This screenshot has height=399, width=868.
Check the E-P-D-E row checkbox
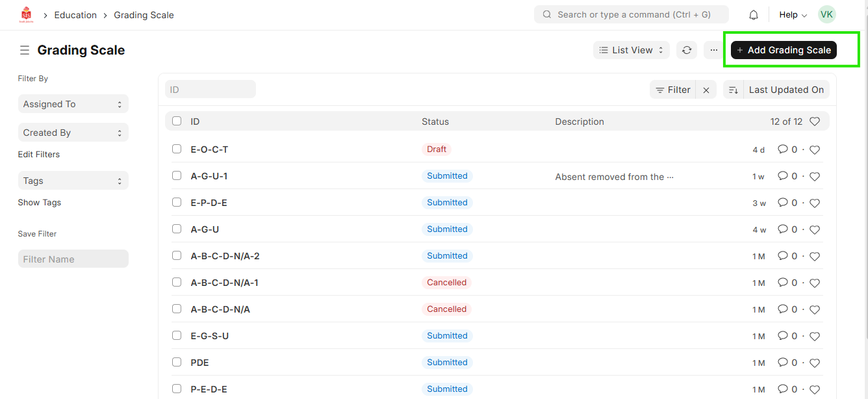177,202
